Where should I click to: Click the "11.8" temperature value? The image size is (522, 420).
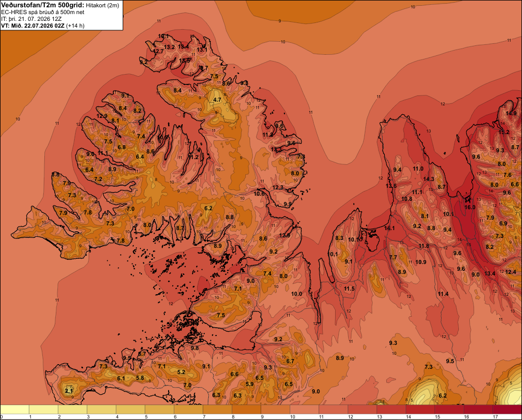coord(424,246)
